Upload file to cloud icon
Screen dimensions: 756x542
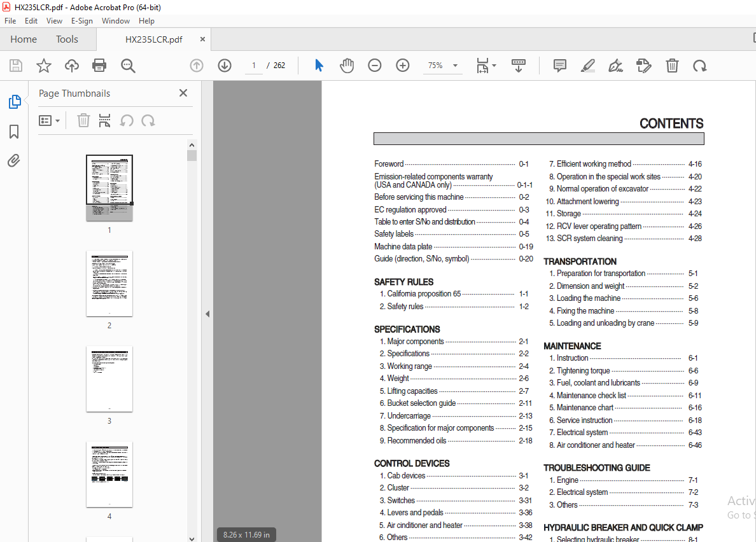pyautogui.click(x=72, y=66)
